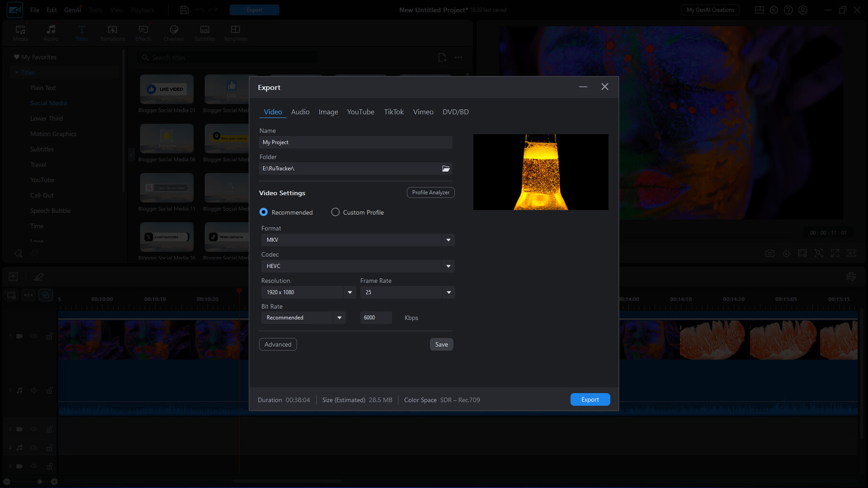Open the Audio room
This screenshot has height=488, width=868.
(51, 33)
